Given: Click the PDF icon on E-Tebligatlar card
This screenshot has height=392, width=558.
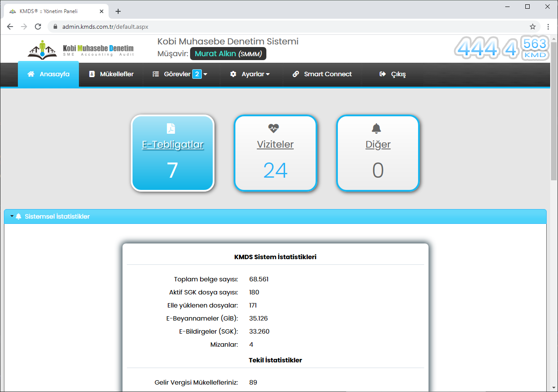Looking at the screenshot, I should point(171,128).
